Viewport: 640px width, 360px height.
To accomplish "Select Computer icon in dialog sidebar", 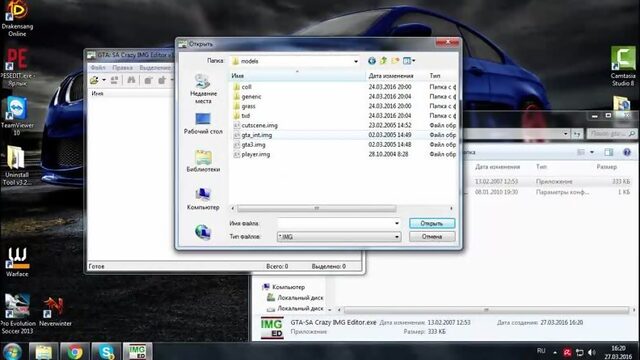I will coord(203,199).
